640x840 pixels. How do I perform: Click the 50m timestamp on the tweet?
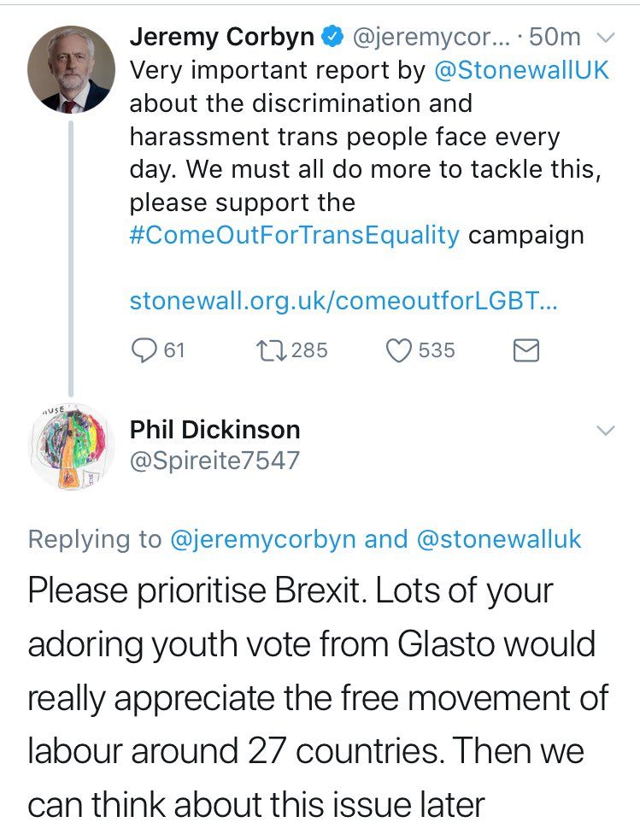555,37
